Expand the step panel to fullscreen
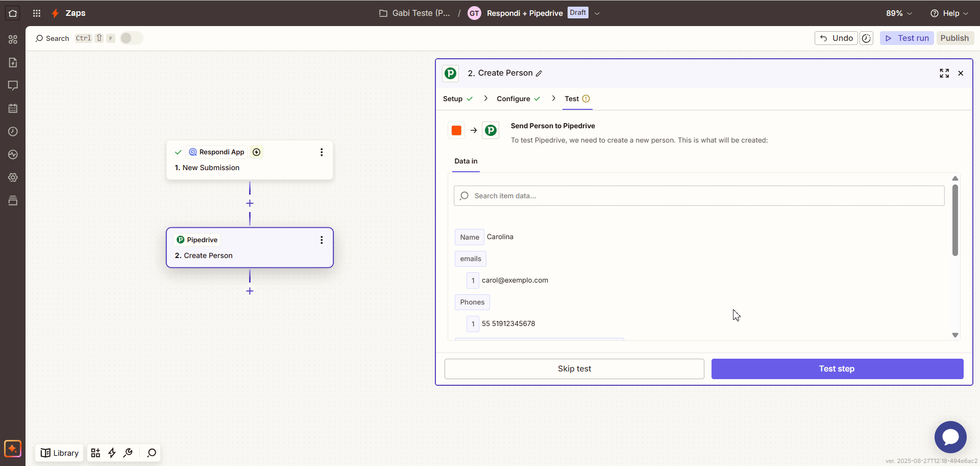 pos(944,73)
